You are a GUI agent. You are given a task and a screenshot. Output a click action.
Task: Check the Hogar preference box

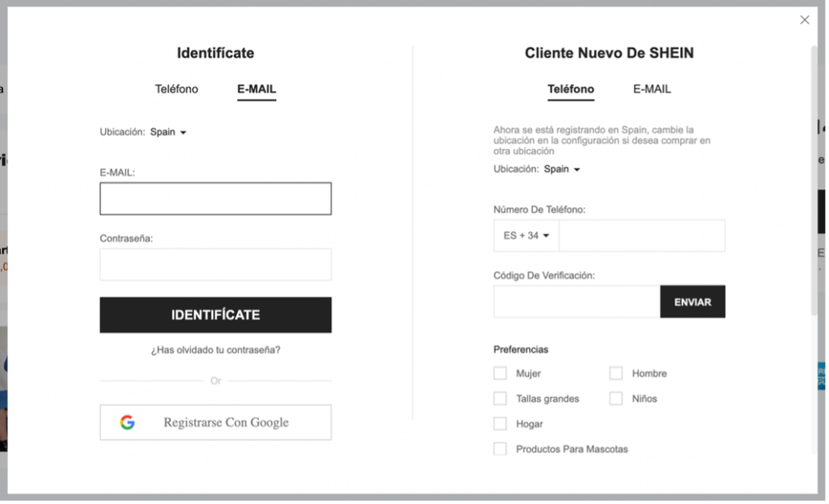point(500,424)
